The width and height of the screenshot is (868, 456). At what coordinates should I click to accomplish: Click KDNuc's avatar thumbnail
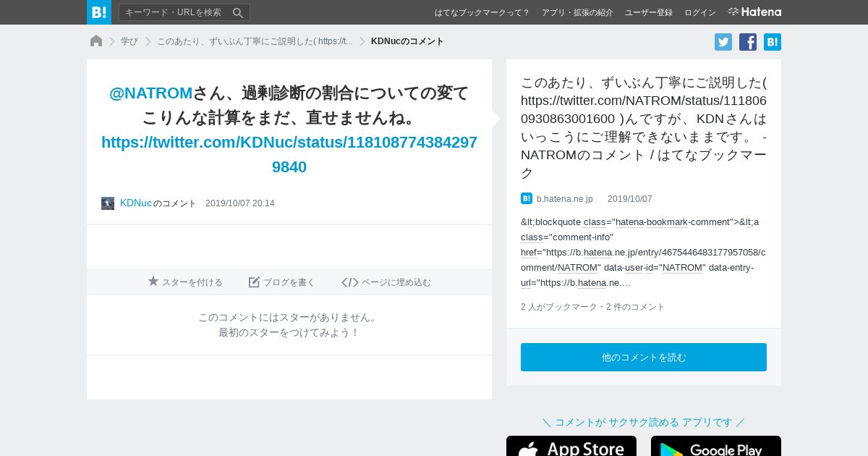108,203
